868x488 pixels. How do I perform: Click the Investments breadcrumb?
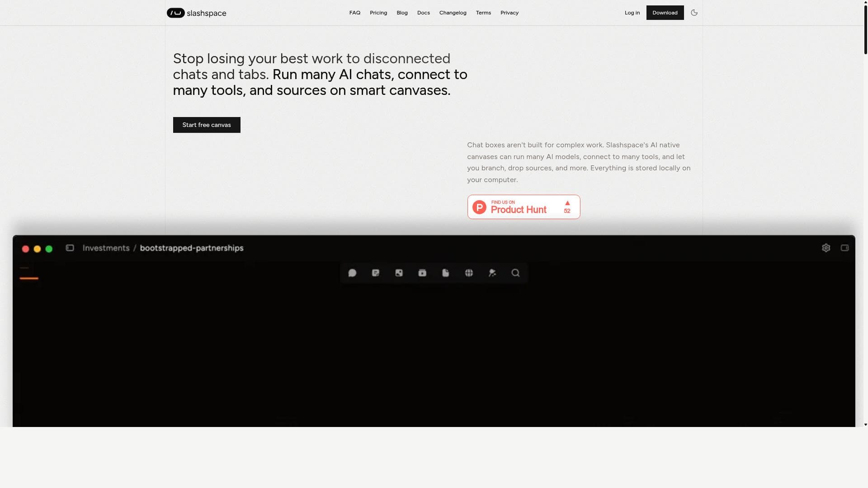pos(106,248)
